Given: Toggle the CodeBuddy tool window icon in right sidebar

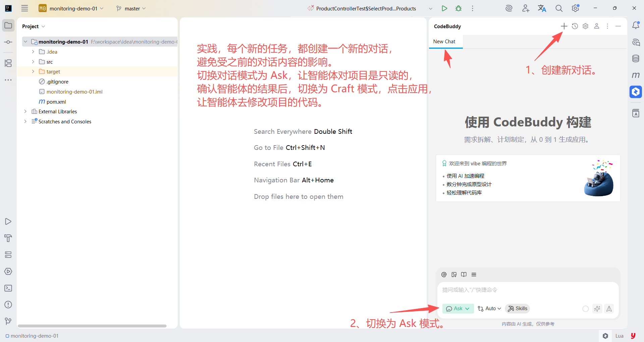Looking at the screenshot, I should click(636, 92).
